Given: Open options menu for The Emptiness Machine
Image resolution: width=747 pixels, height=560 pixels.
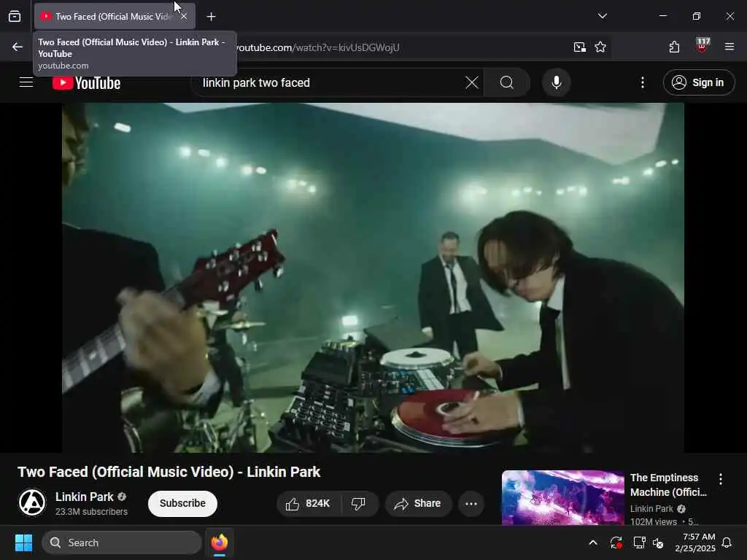Looking at the screenshot, I should click(x=720, y=478).
